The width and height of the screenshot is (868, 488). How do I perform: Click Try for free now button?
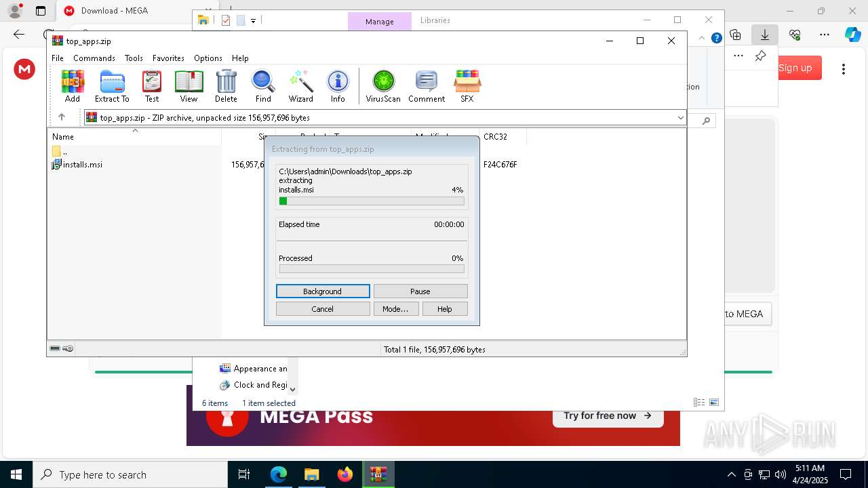coord(608,415)
